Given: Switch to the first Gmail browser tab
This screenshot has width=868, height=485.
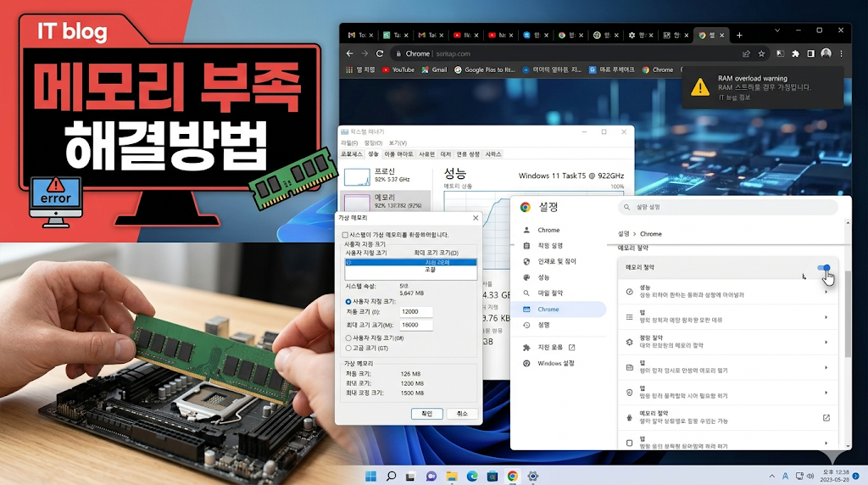Looking at the screenshot, I should click(360, 35).
